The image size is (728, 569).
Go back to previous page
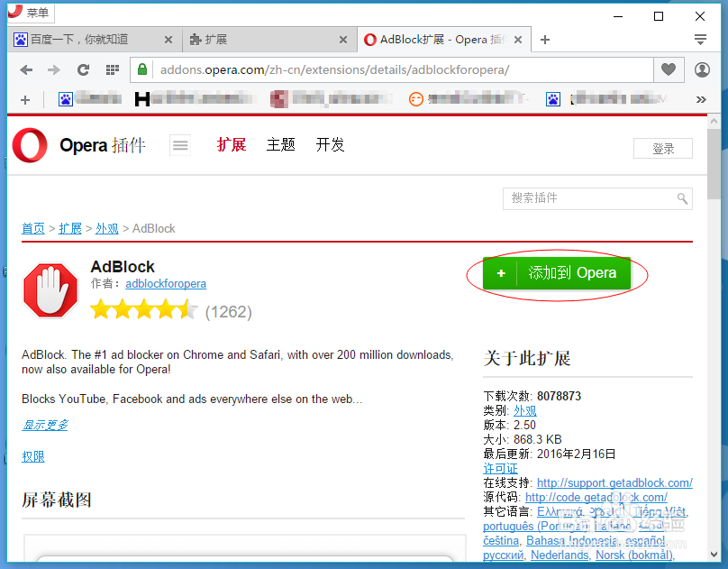point(26,70)
